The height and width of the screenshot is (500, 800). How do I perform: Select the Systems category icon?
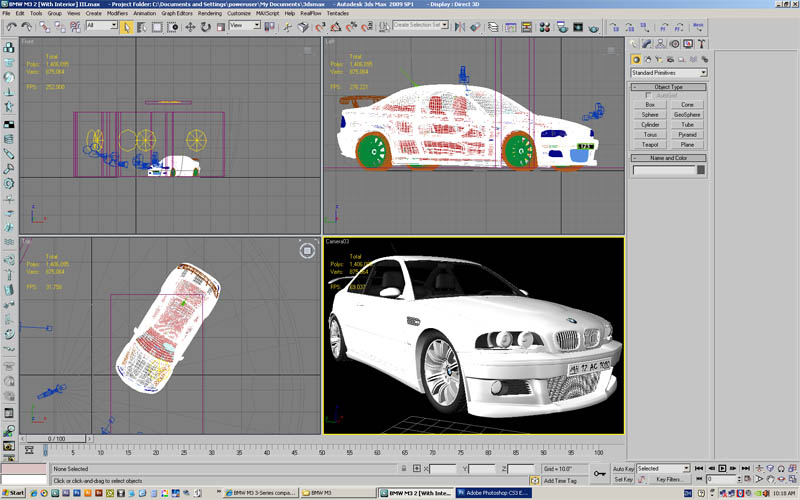pos(705,60)
